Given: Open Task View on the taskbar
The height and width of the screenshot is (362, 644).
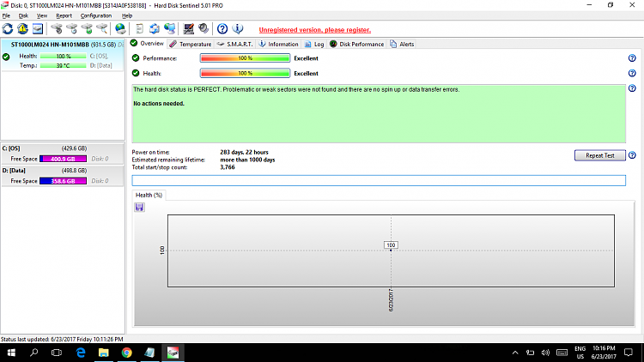Looking at the screenshot, I should point(57,353).
